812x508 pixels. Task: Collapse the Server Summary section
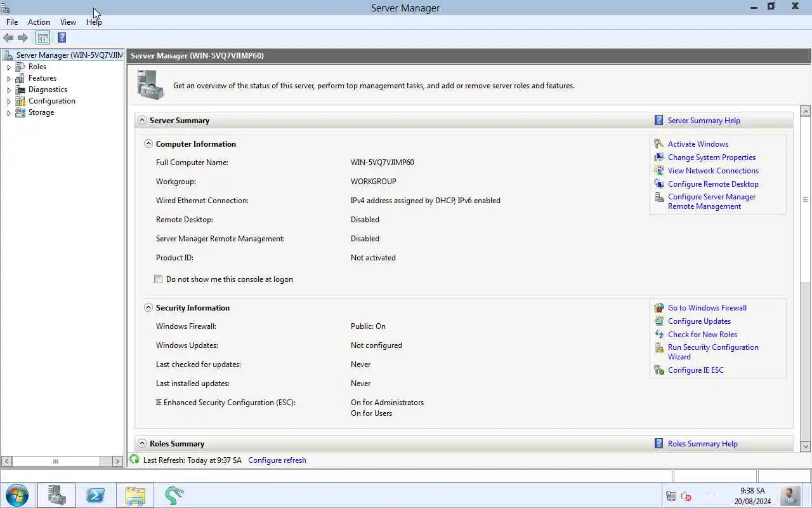point(142,120)
